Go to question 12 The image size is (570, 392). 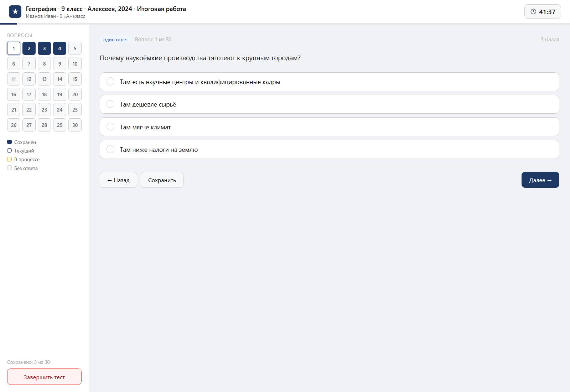29,79
